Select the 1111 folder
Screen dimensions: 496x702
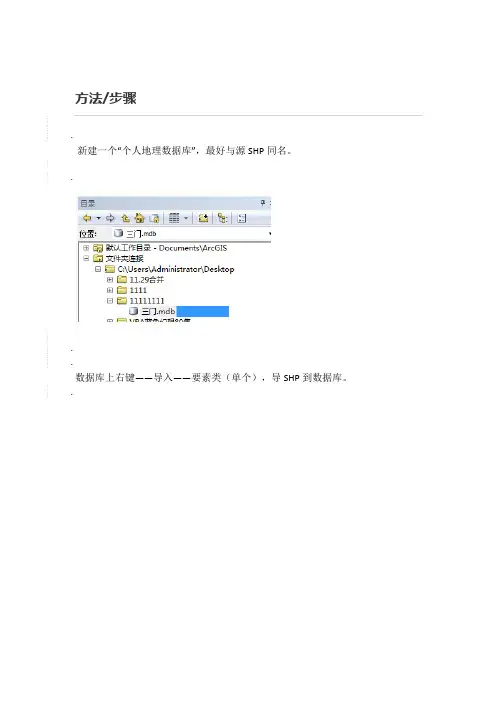(x=138, y=290)
